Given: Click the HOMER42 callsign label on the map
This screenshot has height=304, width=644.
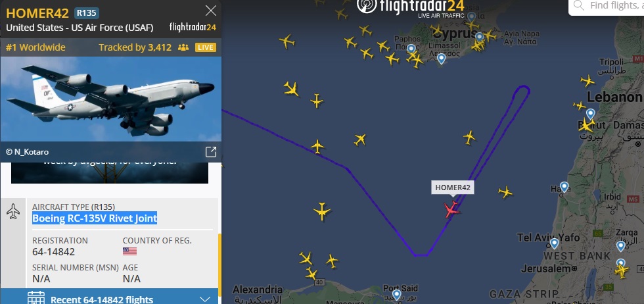Looking at the screenshot, I should pos(452,188).
